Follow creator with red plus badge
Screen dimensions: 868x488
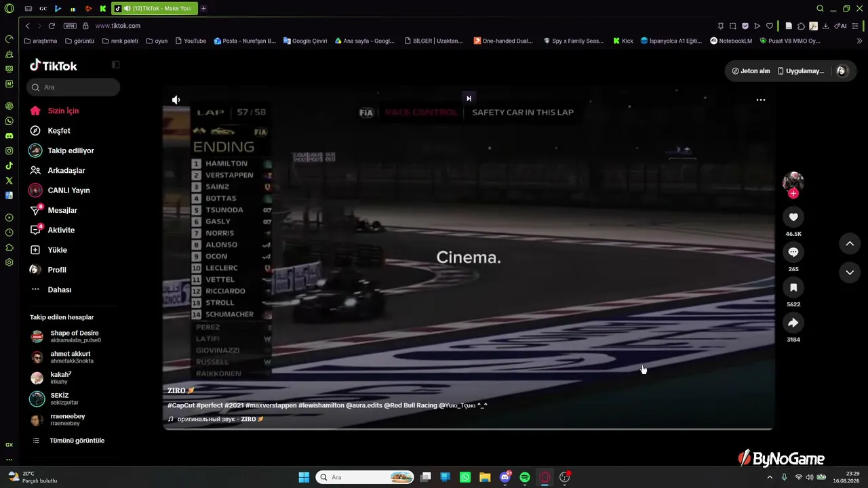793,194
